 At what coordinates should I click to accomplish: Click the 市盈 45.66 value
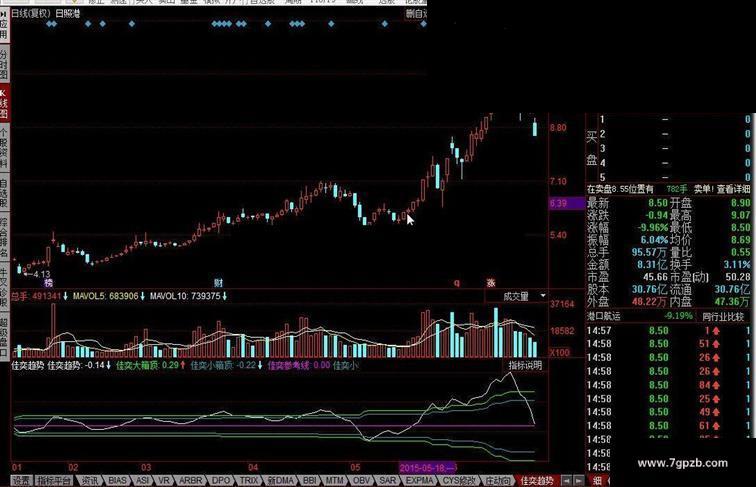[x=656, y=277]
